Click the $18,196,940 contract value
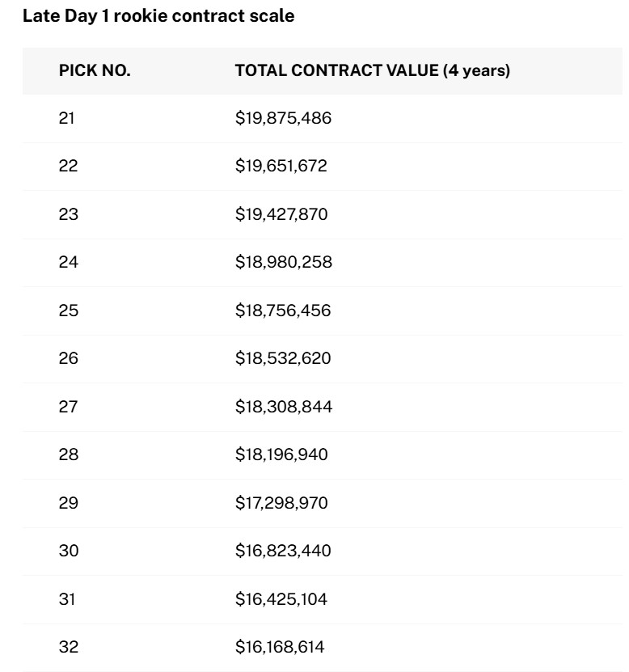Viewport: 629px width, 672px height. click(281, 454)
